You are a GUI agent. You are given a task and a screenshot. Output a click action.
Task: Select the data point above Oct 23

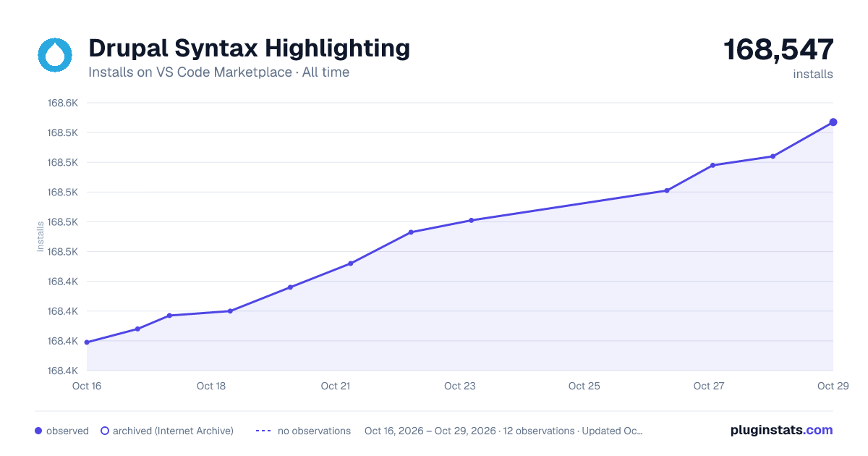(471, 220)
